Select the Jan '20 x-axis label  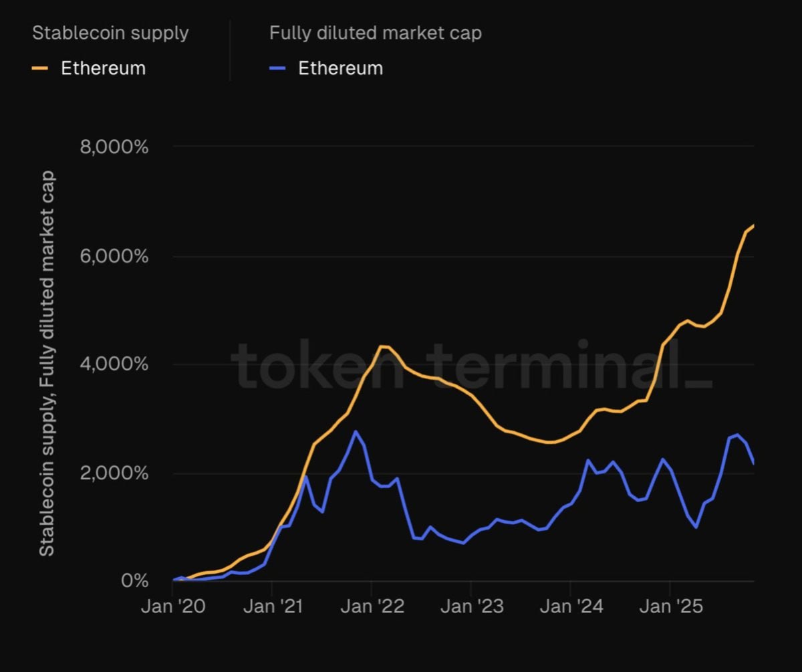point(172,607)
